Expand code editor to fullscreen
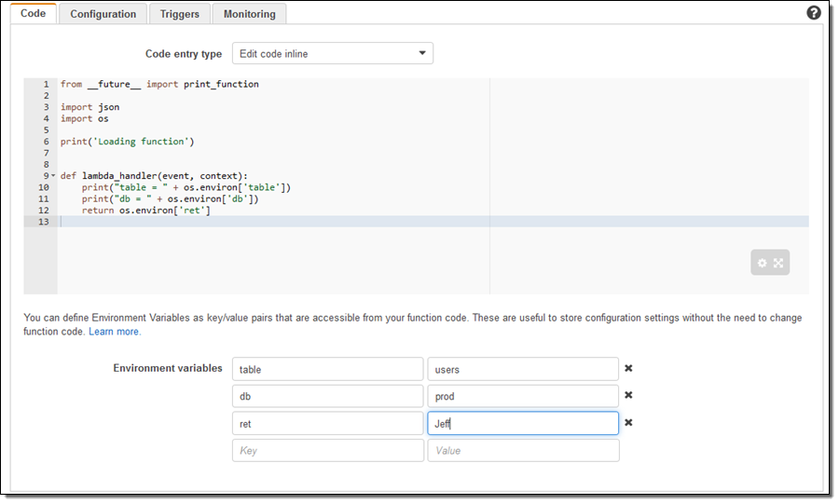Image resolution: width=839 pixels, height=504 pixels. tap(779, 264)
